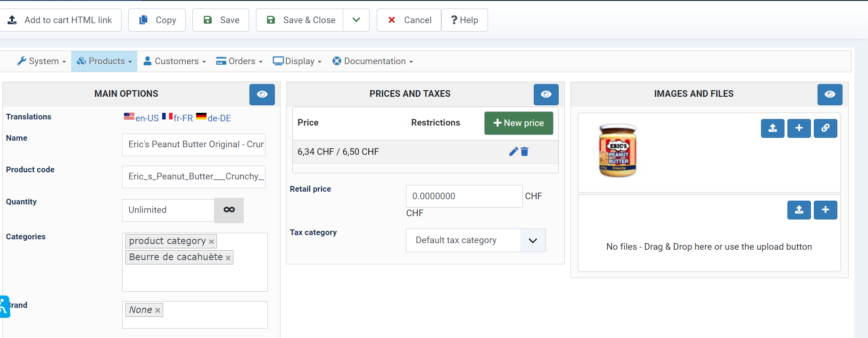Viewport: 868px width, 338px height.
Task: Click the image link chain icon
Action: pos(825,128)
